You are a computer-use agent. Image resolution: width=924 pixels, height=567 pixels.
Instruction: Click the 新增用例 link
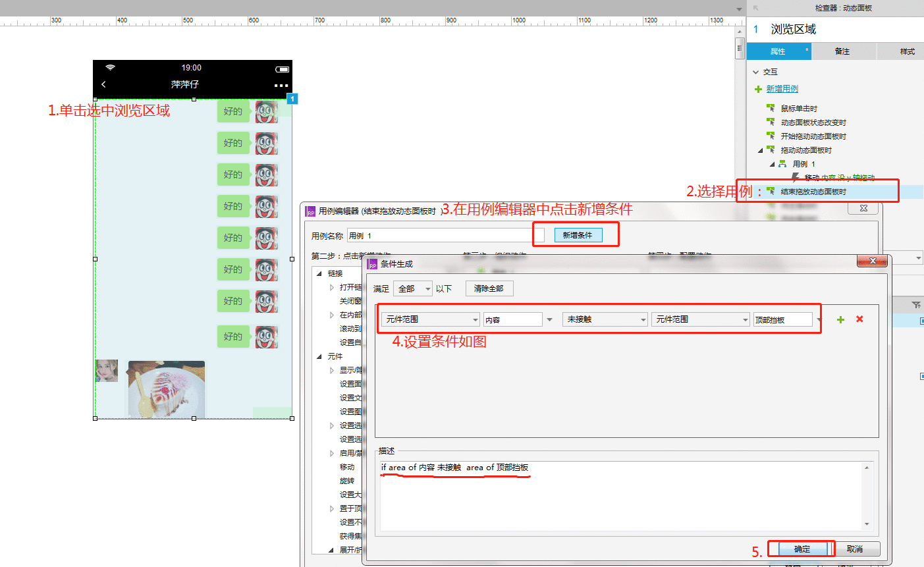(x=782, y=89)
